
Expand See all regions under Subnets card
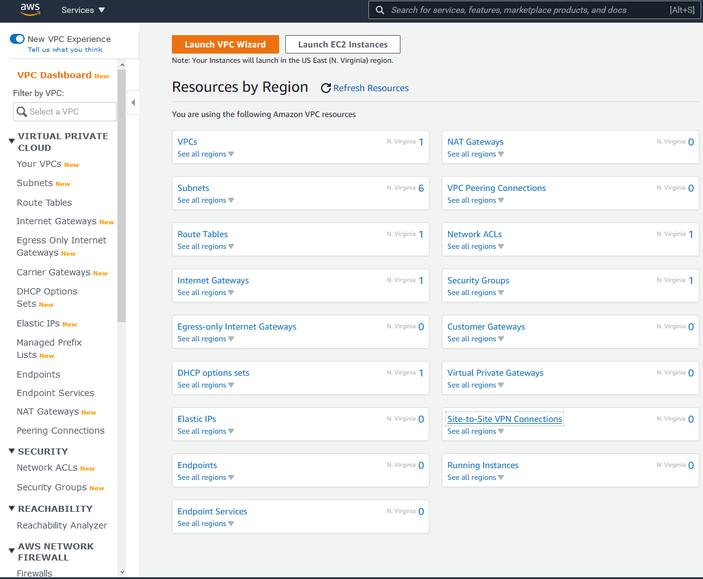pyautogui.click(x=205, y=200)
